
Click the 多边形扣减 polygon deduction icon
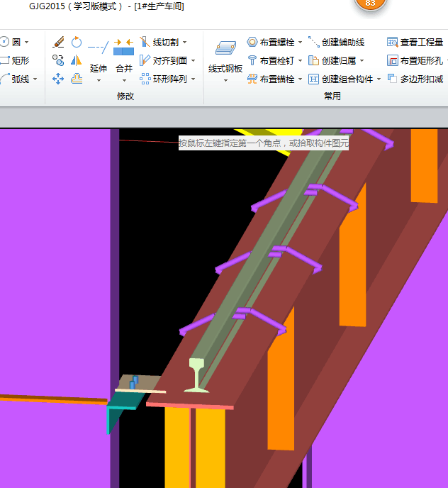pyautogui.click(x=393, y=79)
